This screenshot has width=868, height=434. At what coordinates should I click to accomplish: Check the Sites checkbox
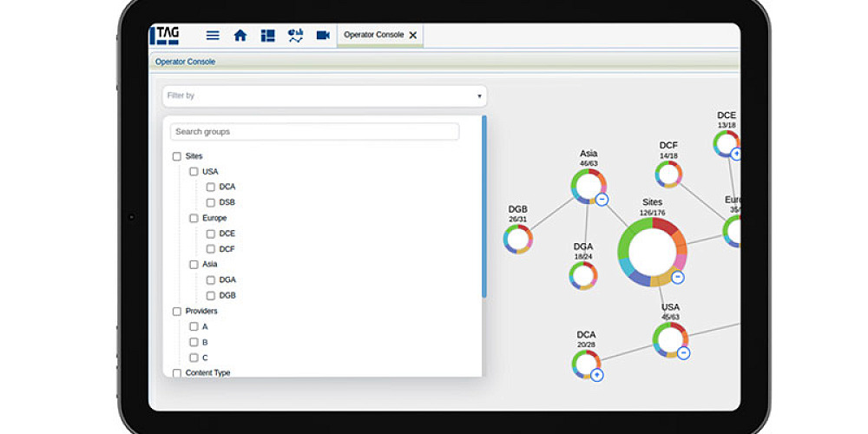point(177,156)
